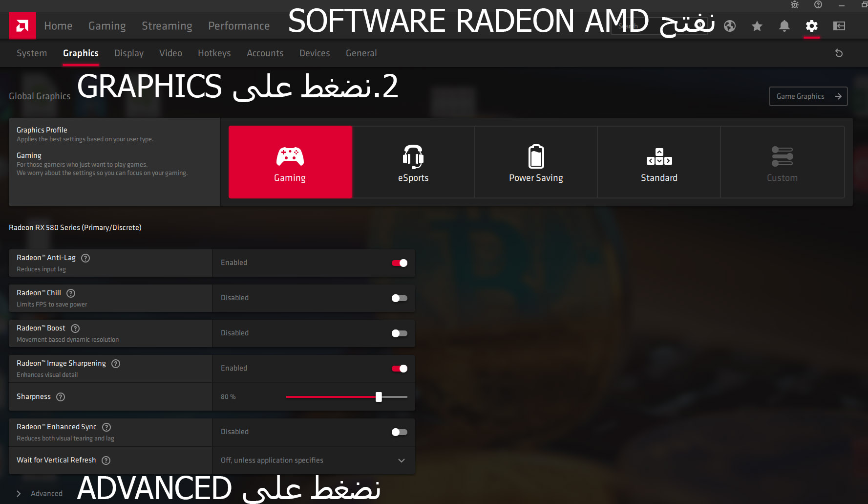Screen dimensions: 868x504
Task: Select the Gaming graphics profile
Action: pyautogui.click(x=290, y=162)
